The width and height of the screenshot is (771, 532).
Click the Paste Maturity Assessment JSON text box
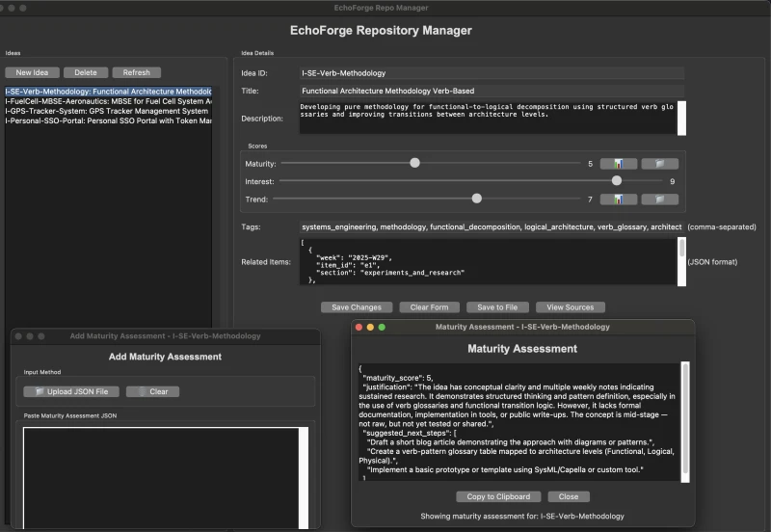161,478
